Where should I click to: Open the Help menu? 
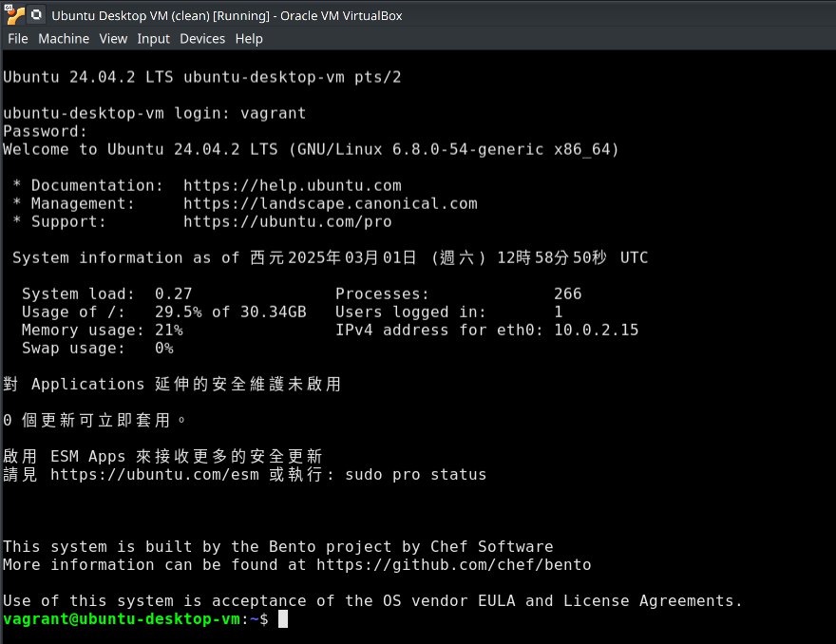[x=249, y=39]
